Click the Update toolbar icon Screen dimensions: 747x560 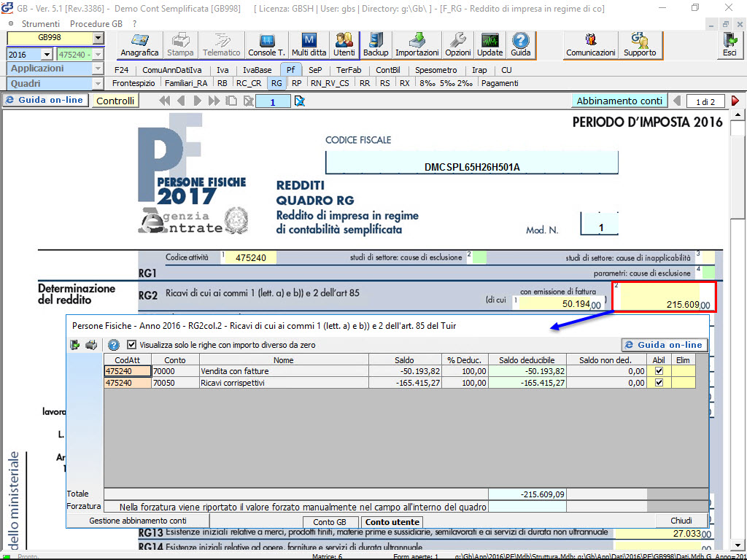point(489,46)
